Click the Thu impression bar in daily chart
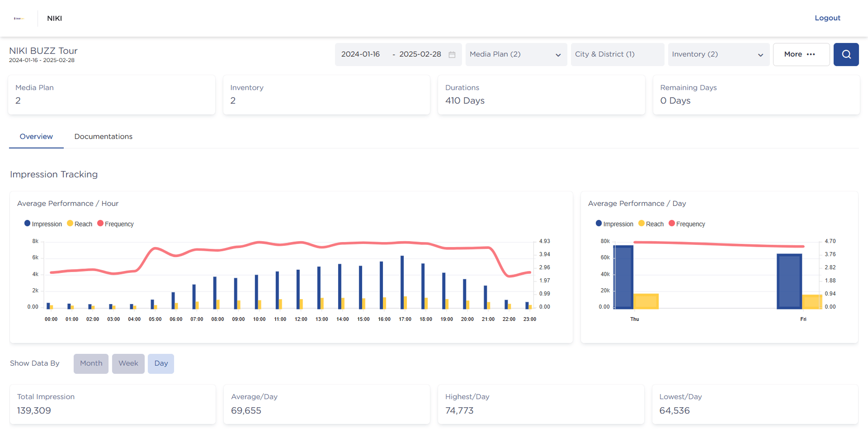 [623, 277]
